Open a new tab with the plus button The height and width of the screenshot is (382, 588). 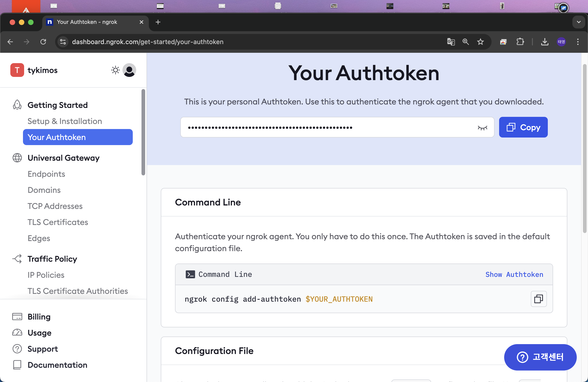[158, 22]
